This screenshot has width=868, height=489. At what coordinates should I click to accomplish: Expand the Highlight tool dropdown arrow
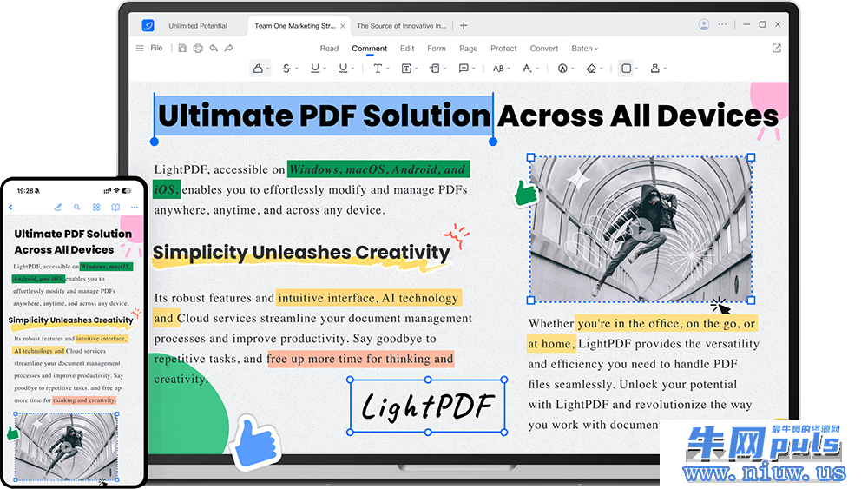[x=268, y=69]
